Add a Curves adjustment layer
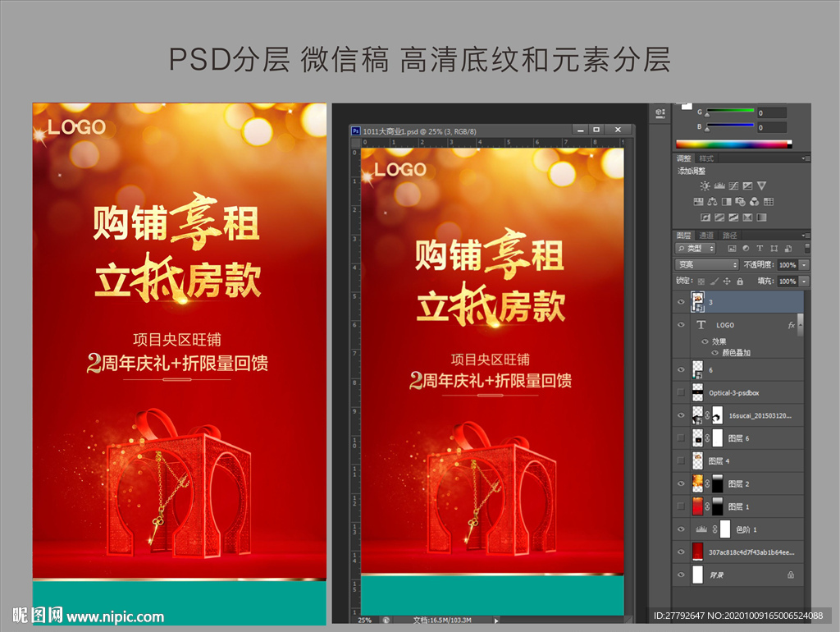840x632 pixels. point(733,186)
